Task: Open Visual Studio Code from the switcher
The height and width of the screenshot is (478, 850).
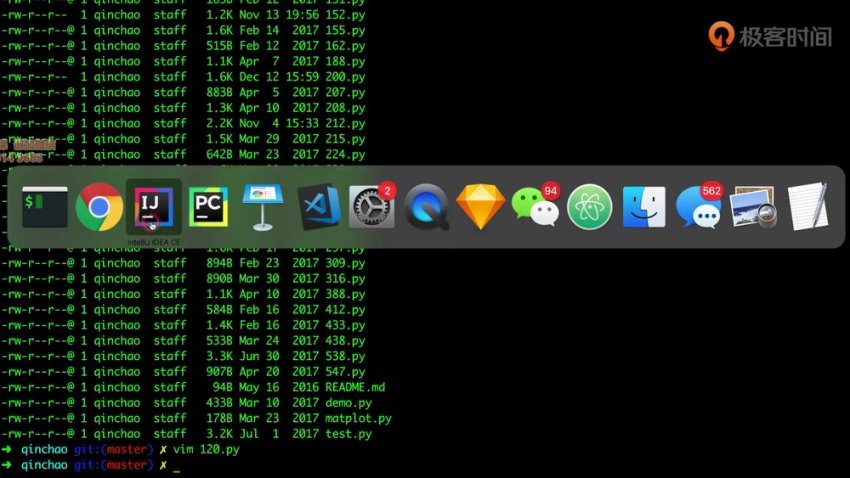Action: click(319, 207)
